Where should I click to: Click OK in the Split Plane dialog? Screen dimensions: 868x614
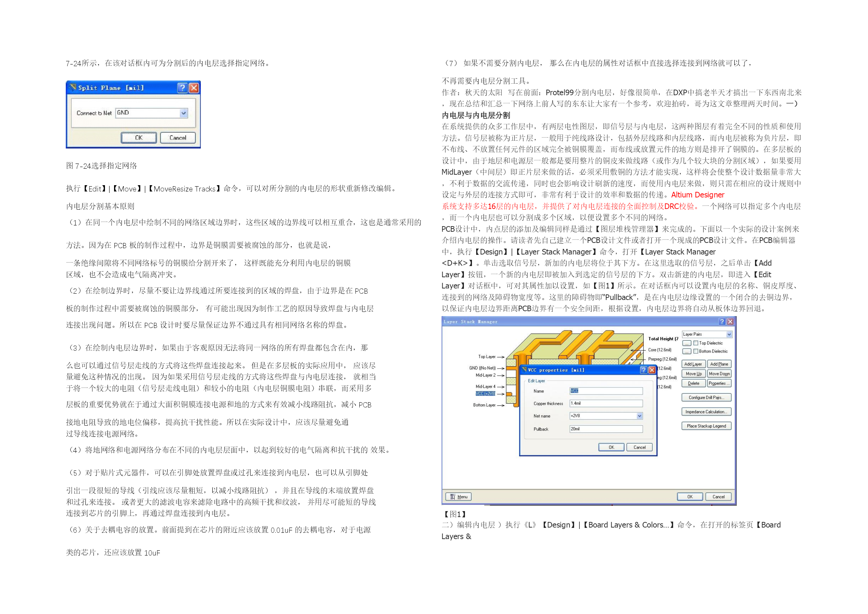[x=139, y=138]
